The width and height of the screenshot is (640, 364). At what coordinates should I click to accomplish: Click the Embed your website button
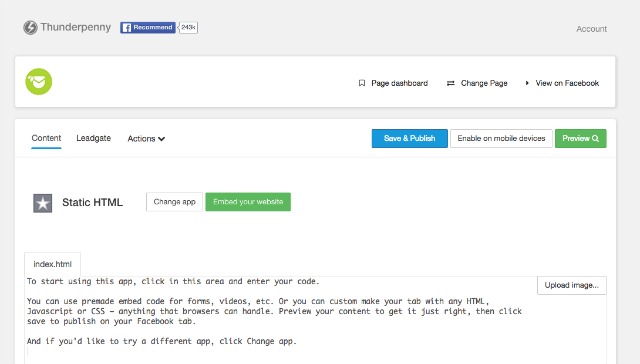[x=248, y=202]
